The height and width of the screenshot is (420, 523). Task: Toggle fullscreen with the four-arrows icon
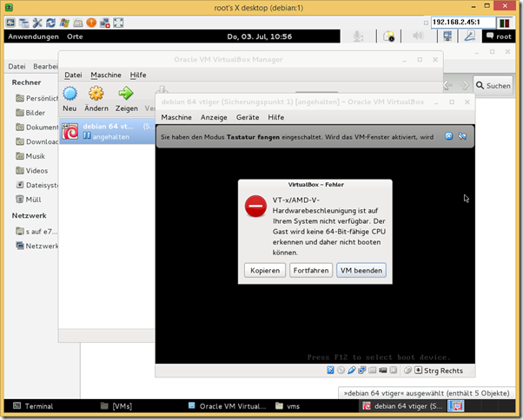pos(118,23)
